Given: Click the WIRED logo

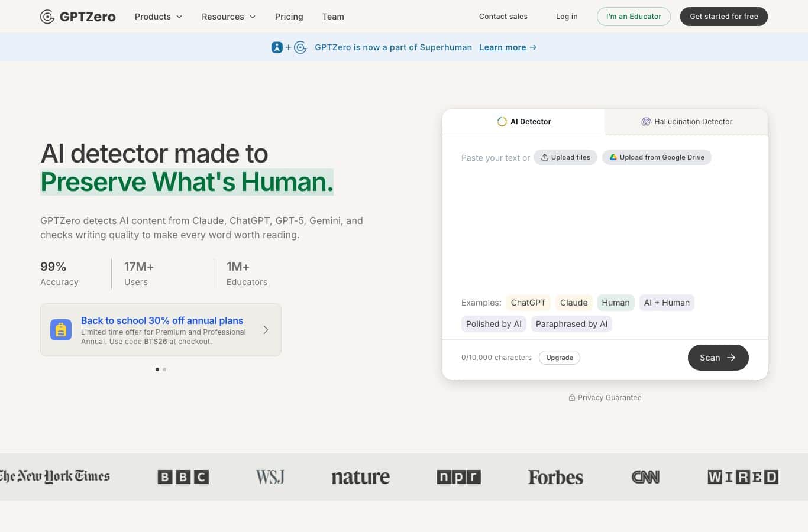Looking at the screenshot, I should pyautogui.click(x=743, y=477).
